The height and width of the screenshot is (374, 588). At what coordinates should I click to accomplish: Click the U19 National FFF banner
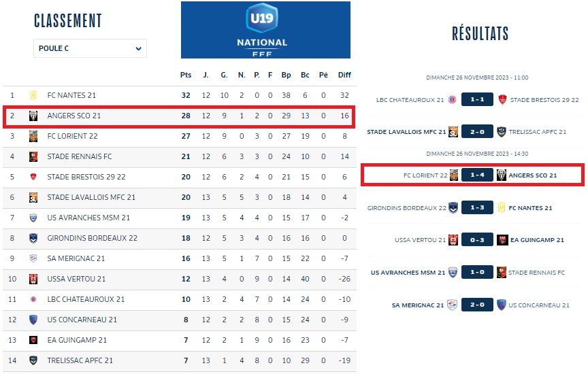click(265, 30)
